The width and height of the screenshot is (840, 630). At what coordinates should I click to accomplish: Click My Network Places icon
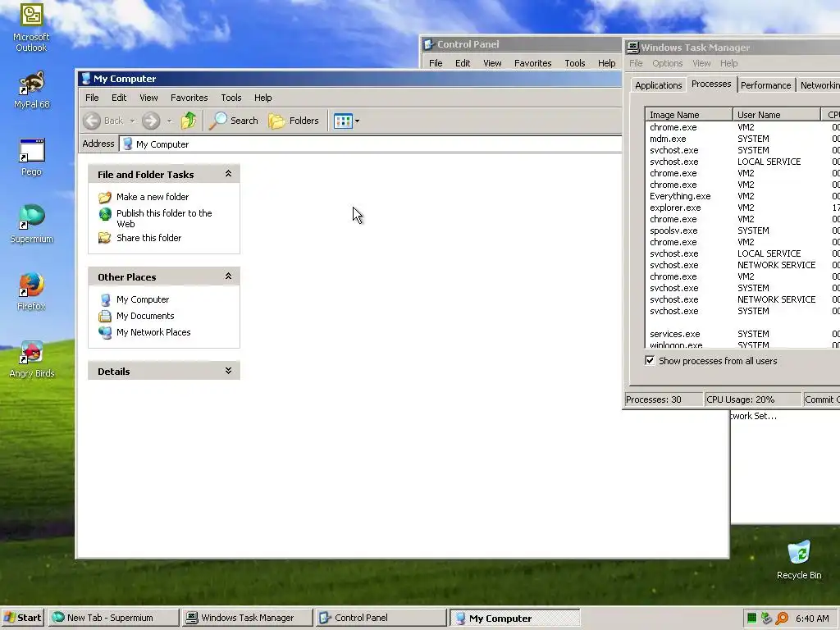pos(105,333)
